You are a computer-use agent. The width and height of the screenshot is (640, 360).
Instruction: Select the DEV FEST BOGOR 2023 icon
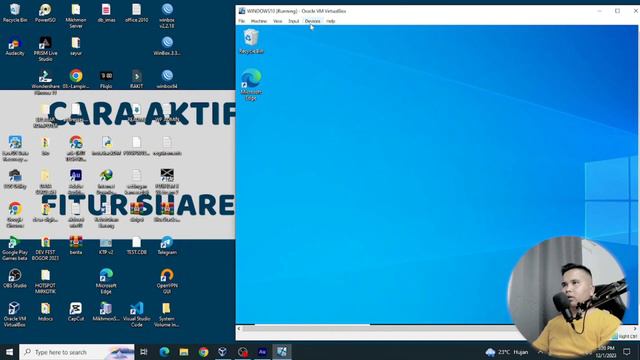45,249
